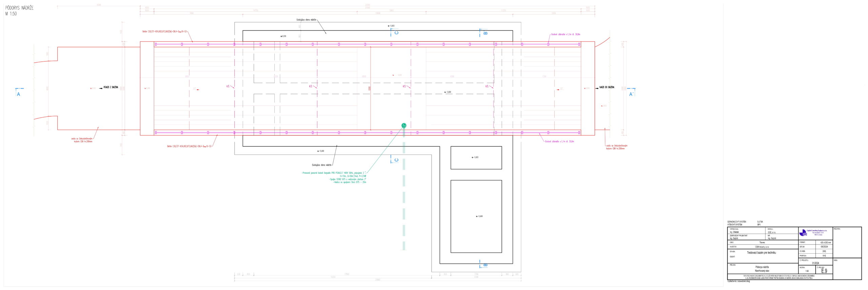
Task: Click the green pump specification note text
Action: pos(334,177)
